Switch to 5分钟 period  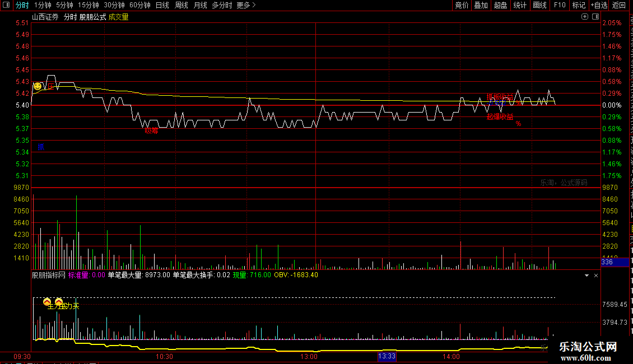[64, 5]
